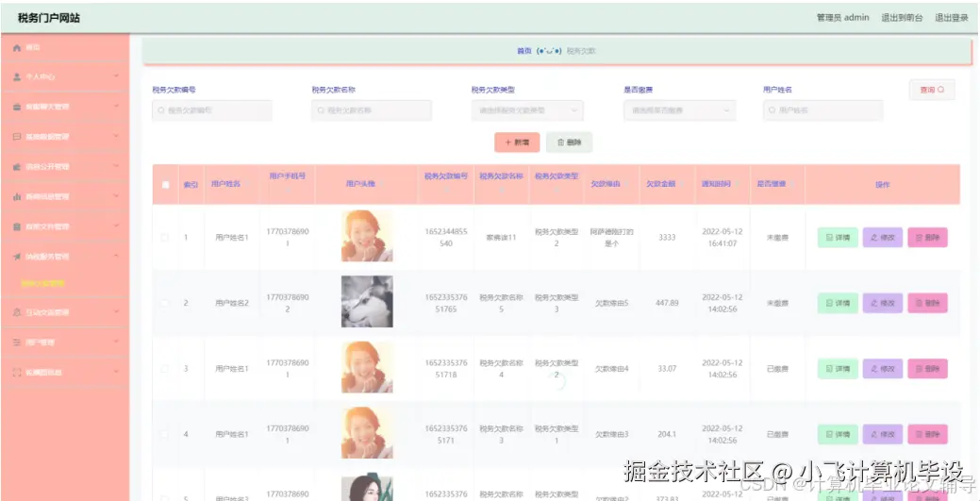
Task: Sort the table by 用户姓名 column arrows
Action: point(247,185)
